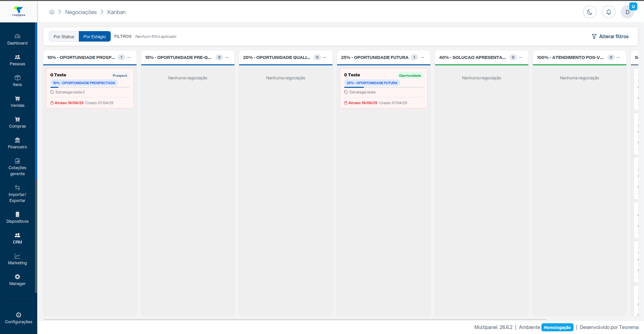Click count badge on 25% Futura column
Viewport: 644px width, 334px height.
pyautogui.click(x=414, y=57)
